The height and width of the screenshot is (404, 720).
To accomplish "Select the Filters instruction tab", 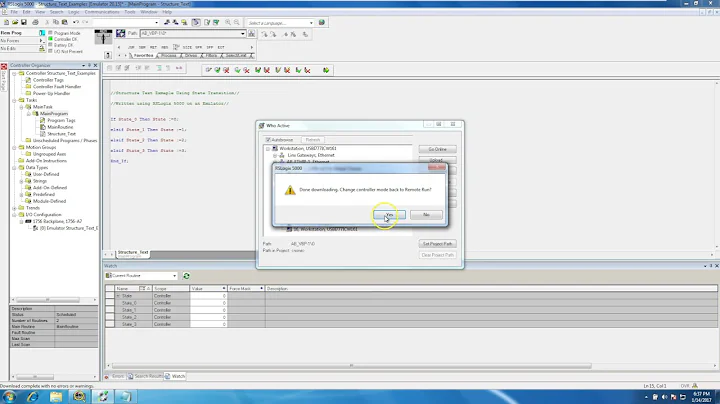I will (x=211, y=56).
